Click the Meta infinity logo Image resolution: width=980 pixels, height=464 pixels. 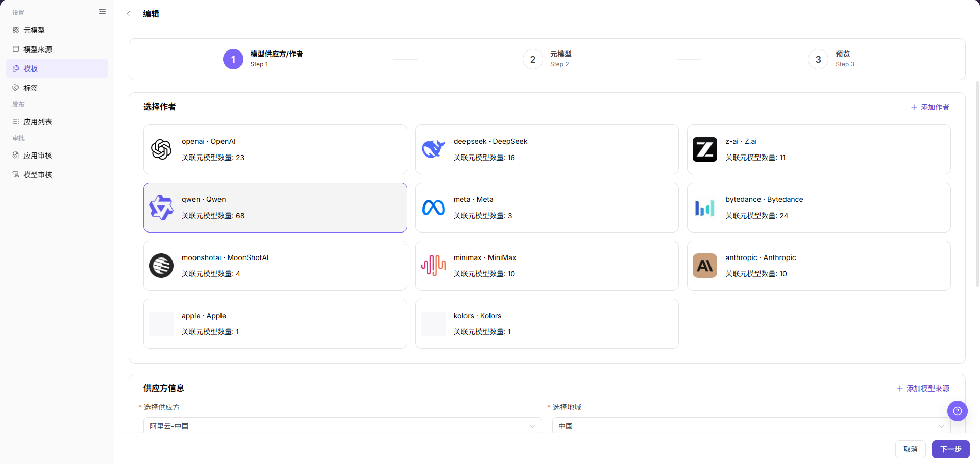pos(433,208)
